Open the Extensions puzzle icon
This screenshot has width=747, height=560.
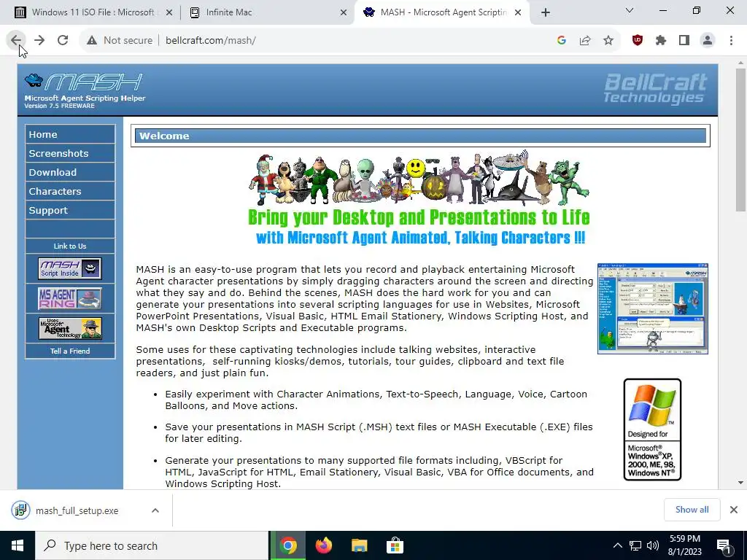click(x=661, y=41)
